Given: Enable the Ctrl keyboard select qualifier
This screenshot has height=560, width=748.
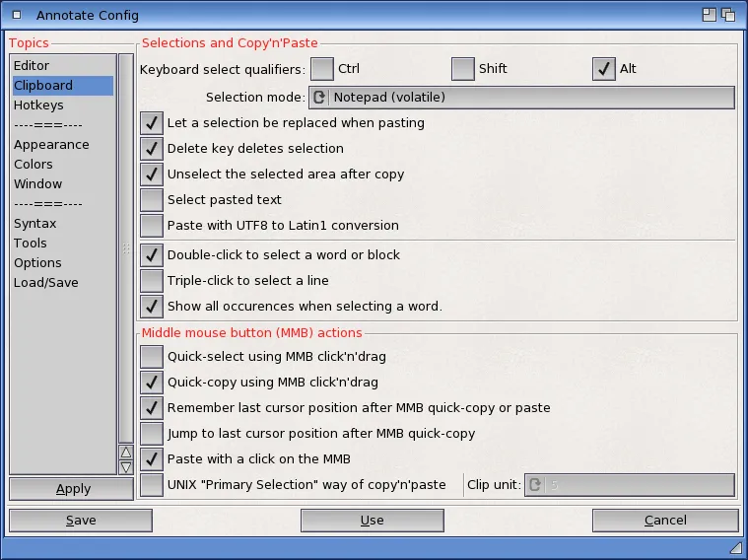Looking at the screenshot, I should click(322, 69).
